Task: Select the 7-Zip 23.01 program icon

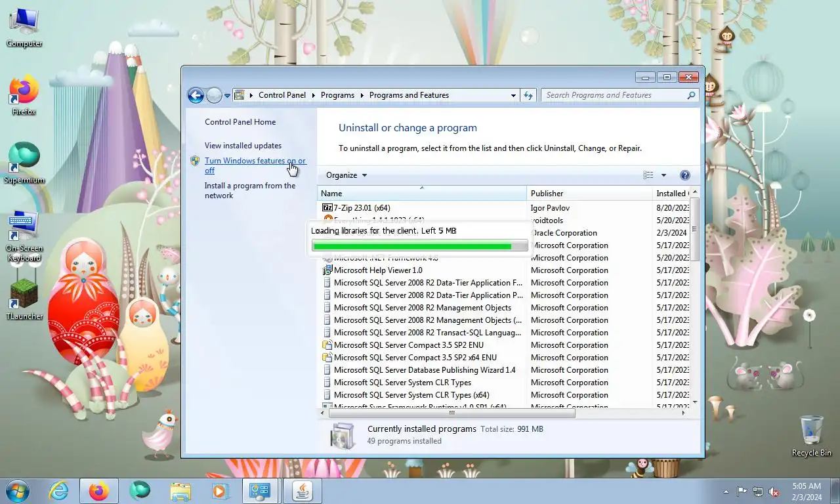Action: (x=327, y=208)
